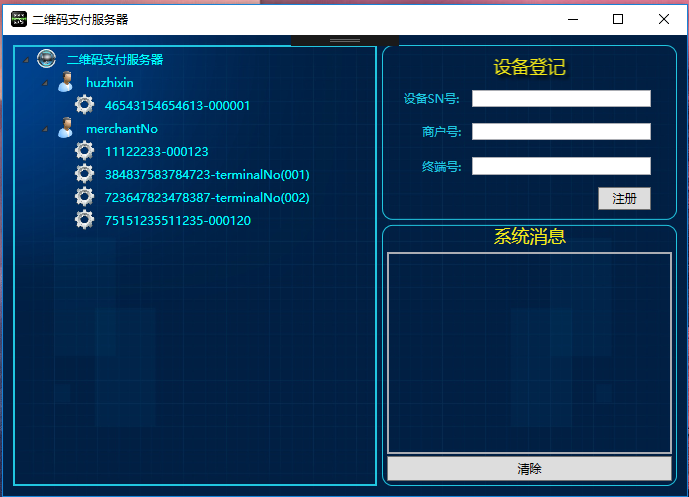
Task: Select device 46543154654613-000001
Action: pyautogui.click(x=178, y=105)
